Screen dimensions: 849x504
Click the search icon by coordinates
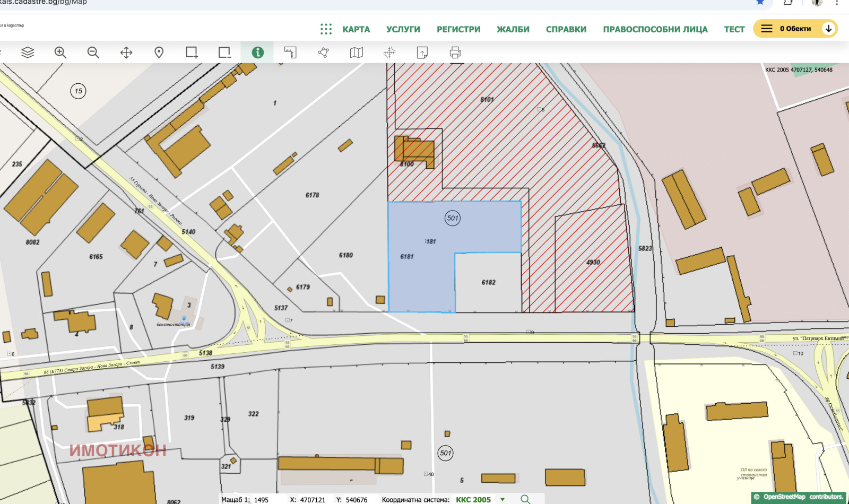click(525, 499)
